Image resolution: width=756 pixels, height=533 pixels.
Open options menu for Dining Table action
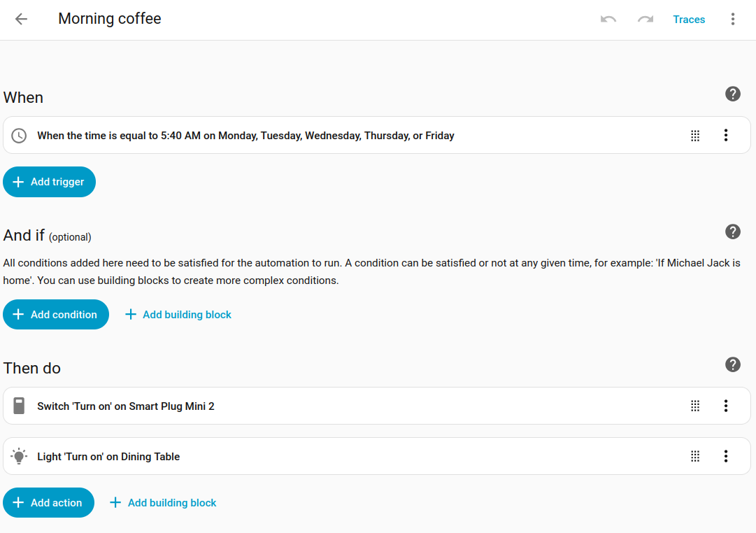click(x=726, y=456)
